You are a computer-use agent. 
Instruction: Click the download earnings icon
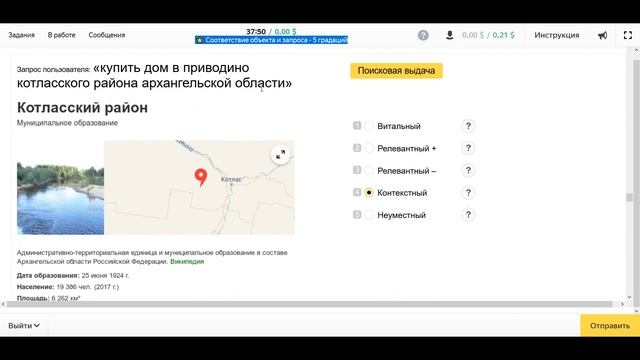[x=449, y=35]
